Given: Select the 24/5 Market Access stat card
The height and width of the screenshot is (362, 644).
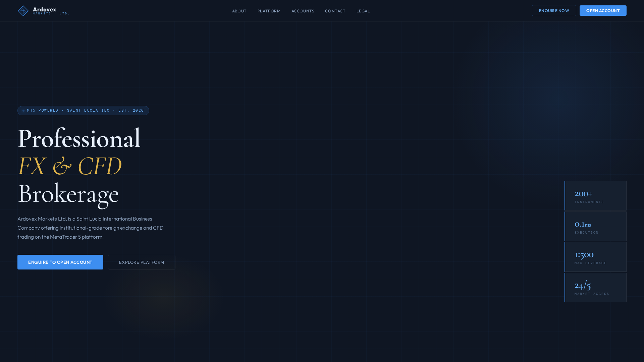Looking at the screenshot, I should pos(595,288).
